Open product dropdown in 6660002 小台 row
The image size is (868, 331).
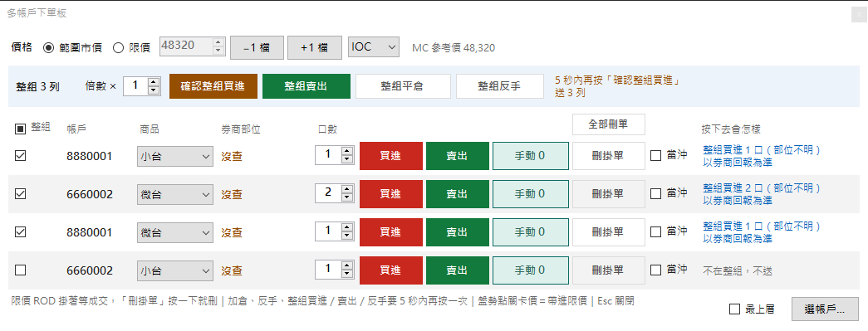point(175,270)
